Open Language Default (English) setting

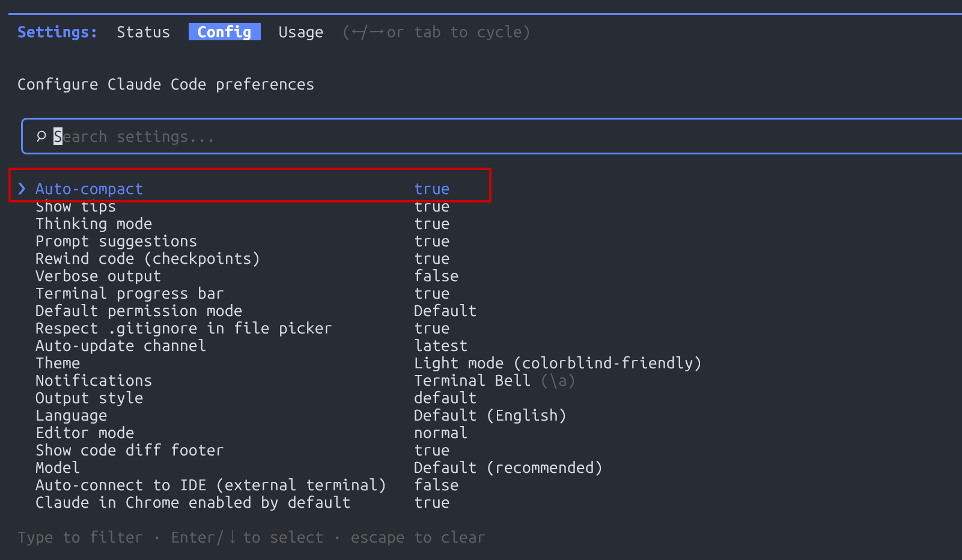pos(490,415)
